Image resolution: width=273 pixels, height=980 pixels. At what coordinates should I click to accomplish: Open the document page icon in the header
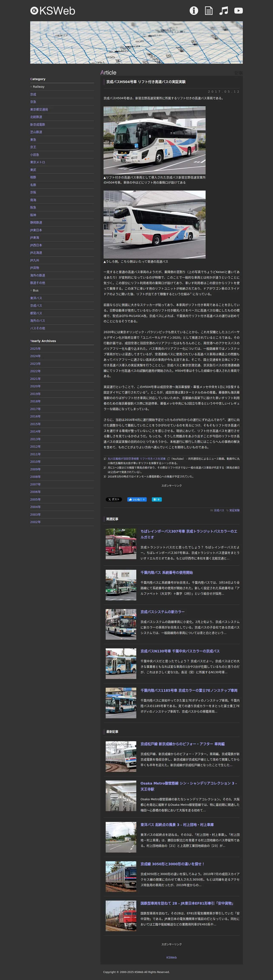click(x=209, y=11)
